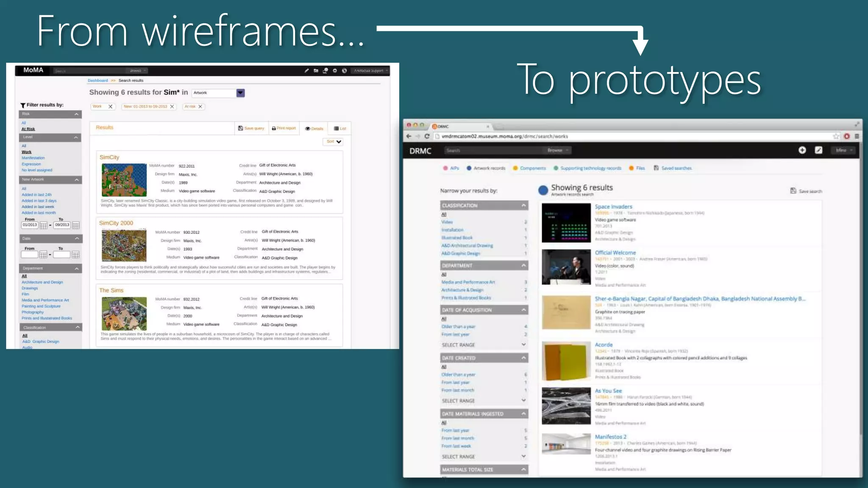Screen dimensions: 868x488
Task: Open the SimCity 2000 result title
Action: [x=116, y=223]
